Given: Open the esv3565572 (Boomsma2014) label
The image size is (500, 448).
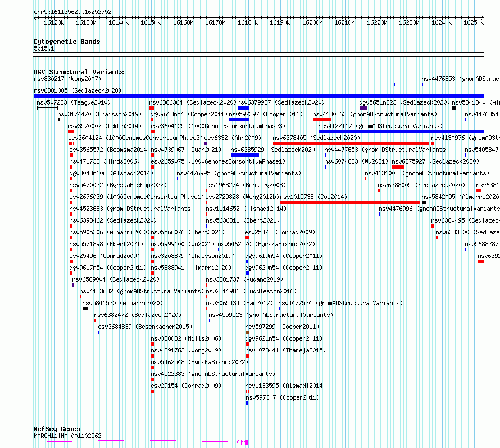Looking at the screenshot, I should coord(110,150).
